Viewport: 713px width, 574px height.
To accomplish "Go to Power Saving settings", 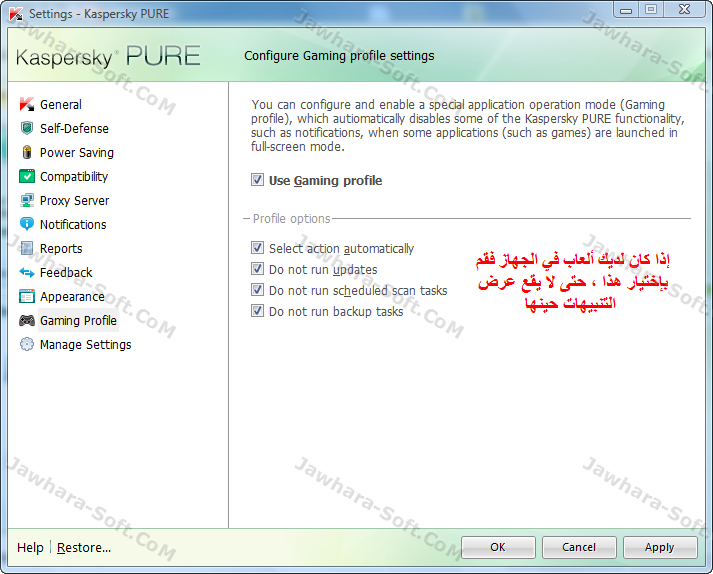I will tap(77, 153).
